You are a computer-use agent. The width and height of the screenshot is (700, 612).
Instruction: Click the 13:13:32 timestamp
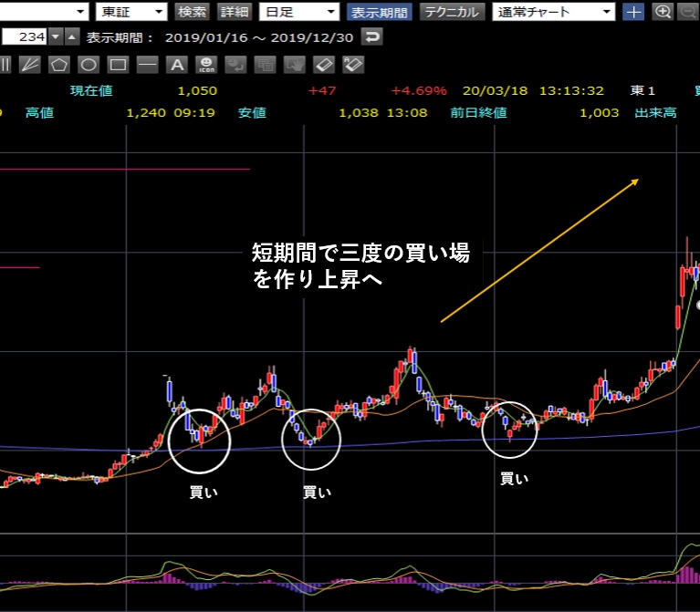(x=571, y=91)
